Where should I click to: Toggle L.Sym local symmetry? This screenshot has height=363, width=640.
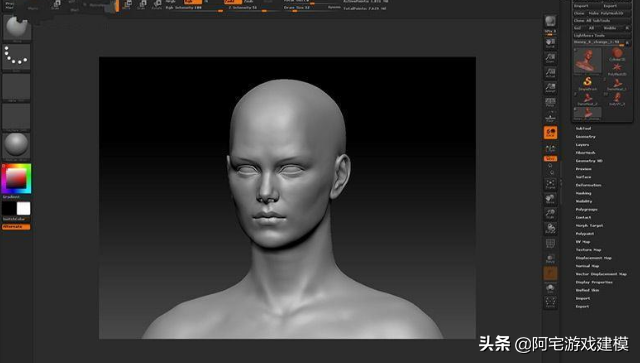(x=550, y=149)
